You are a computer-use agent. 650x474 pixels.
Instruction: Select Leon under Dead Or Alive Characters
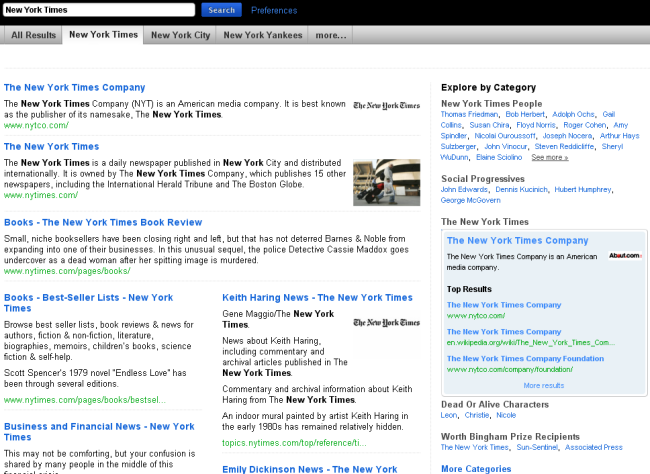[x=449, y=415]
